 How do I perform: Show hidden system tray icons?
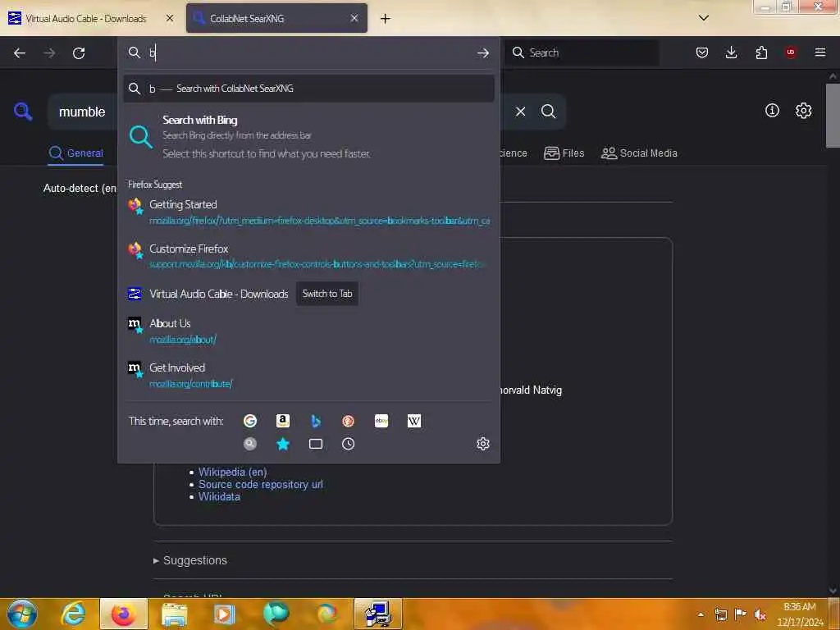click(x=701, y=614)
